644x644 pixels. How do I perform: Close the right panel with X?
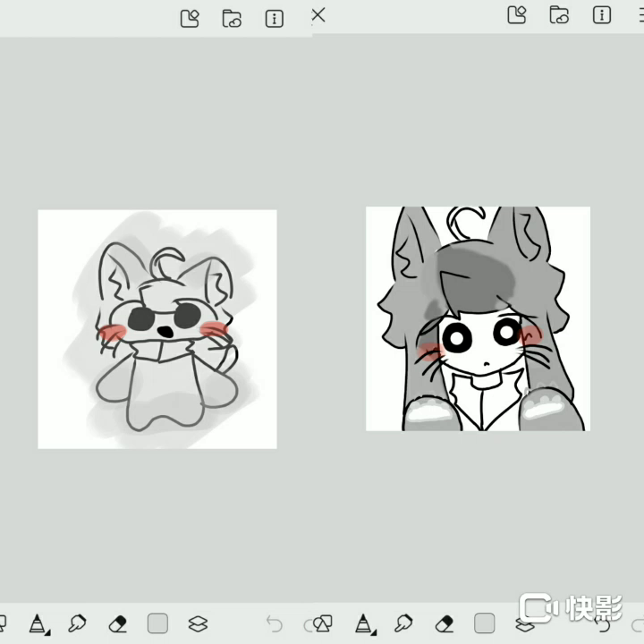pos(318,14)
